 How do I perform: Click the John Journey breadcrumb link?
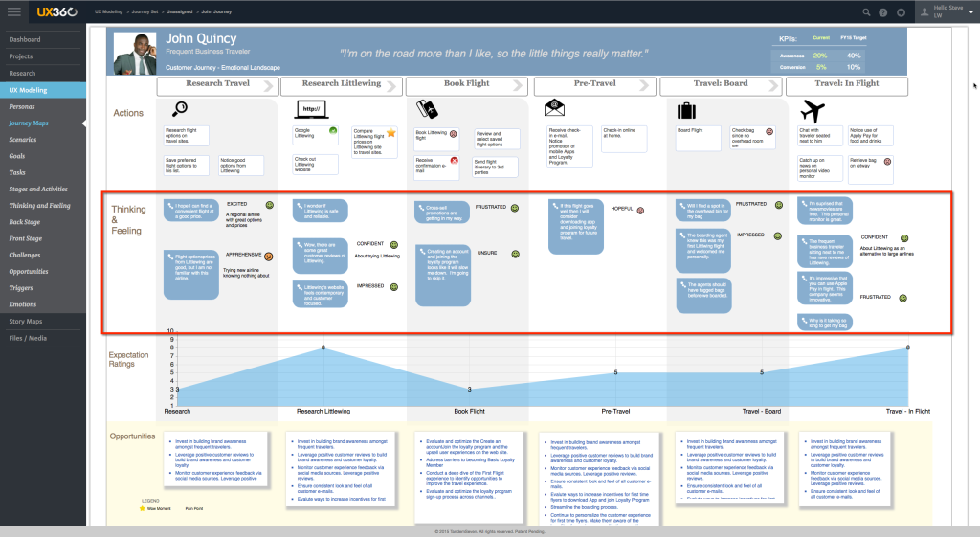tap(216, 11)
